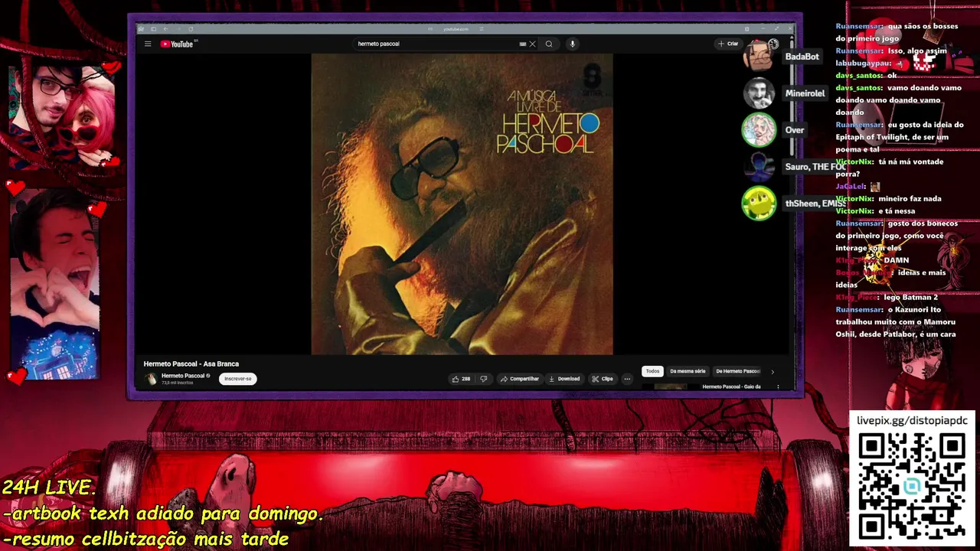980x551 pixels.
Task: Open the Hermeto Pascoal - Gaio da suggestion
Action: coord(731,387)
